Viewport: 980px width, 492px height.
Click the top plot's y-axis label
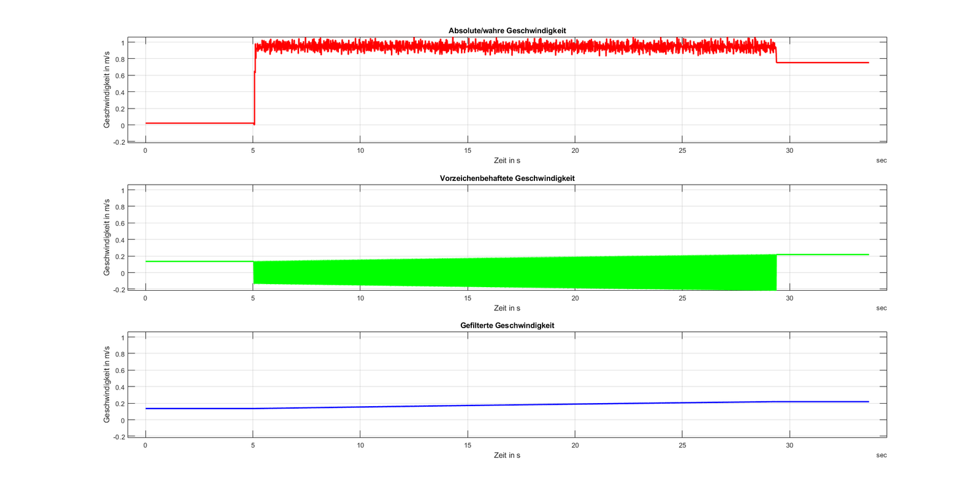pyautogui.click(x=107, y=90)
